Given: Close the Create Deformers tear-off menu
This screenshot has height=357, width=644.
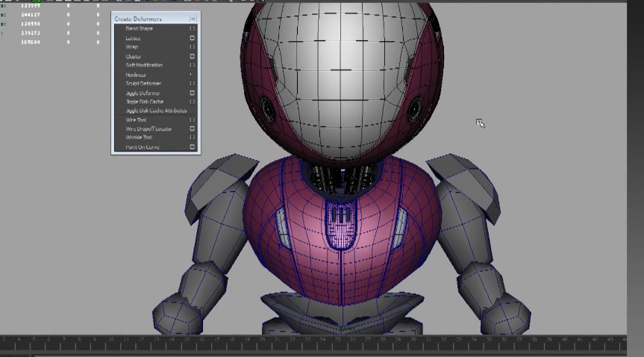Looking at the screenshot, I should tap(193, 19).
